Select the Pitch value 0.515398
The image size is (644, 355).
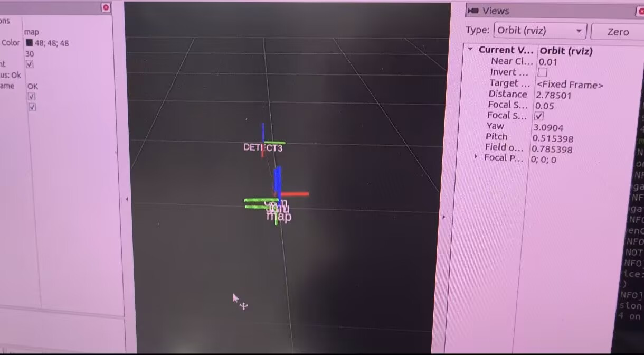click(x=553, y=138)
